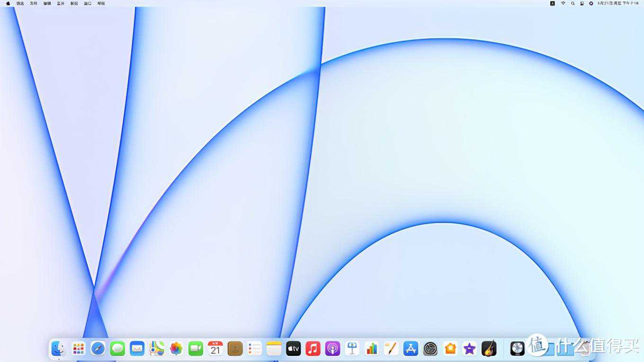644x362 pixels.
Task: Open the Maps app icon
Action: pyautogui.click(x=157, y=349)
